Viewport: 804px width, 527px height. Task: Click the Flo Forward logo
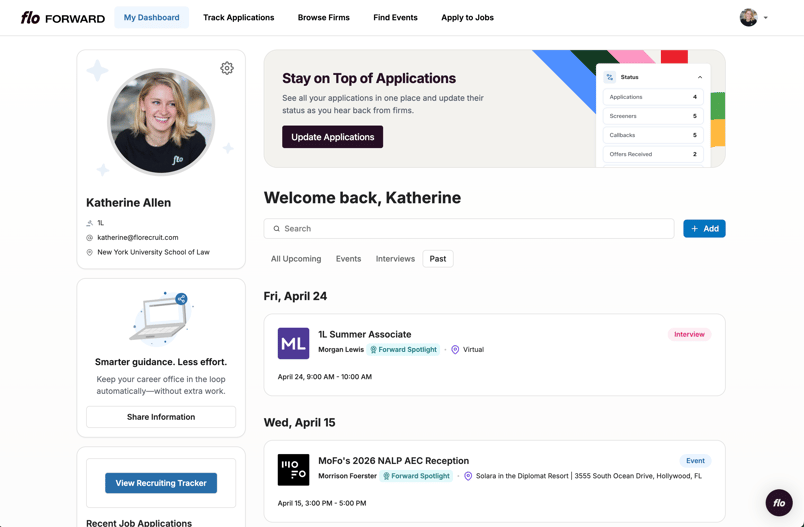click(63, 18)
